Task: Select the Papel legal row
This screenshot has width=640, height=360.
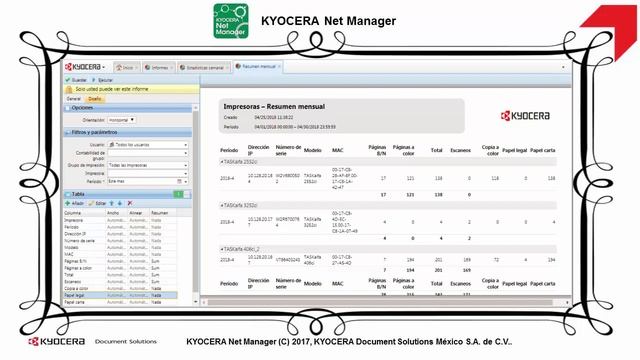Action: pos(120,295)
